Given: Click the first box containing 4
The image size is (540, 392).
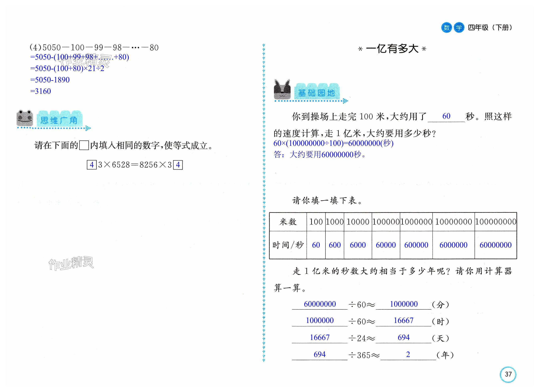Looking at the screenshot, I should (x=92, y=165).
